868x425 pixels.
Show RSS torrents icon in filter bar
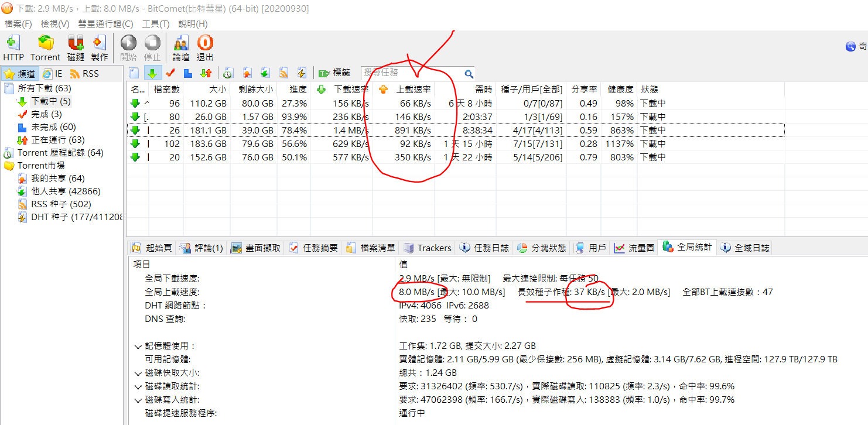(x=283, y=73)
